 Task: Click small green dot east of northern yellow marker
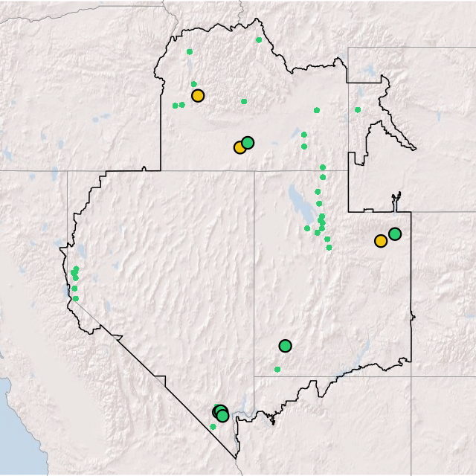click(x=244, y=101)
